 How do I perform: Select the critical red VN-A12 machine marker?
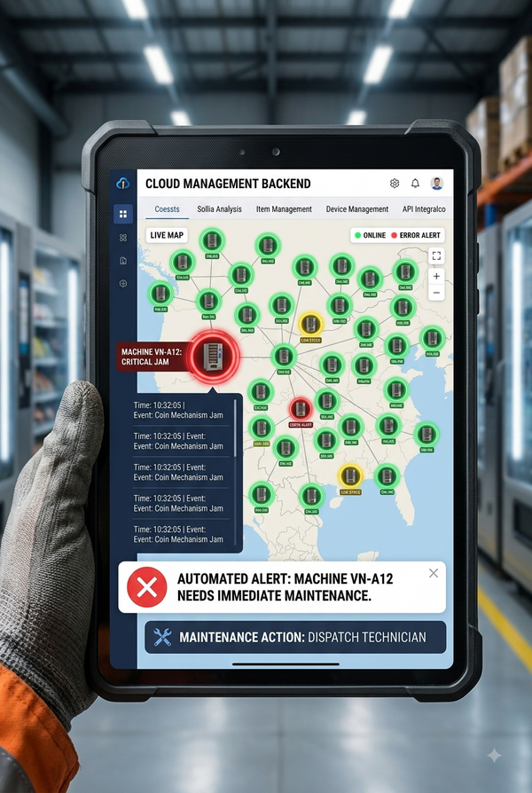tap(213, 357)
